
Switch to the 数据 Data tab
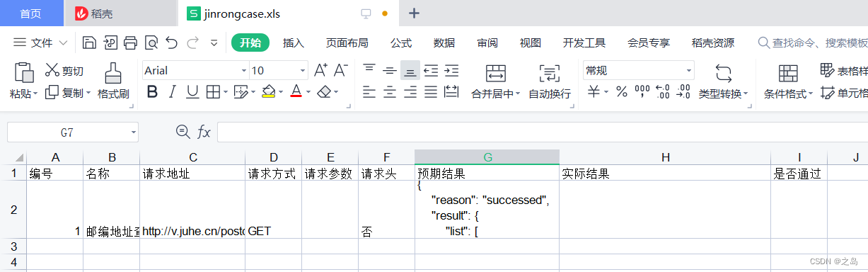tap(444, 43)
